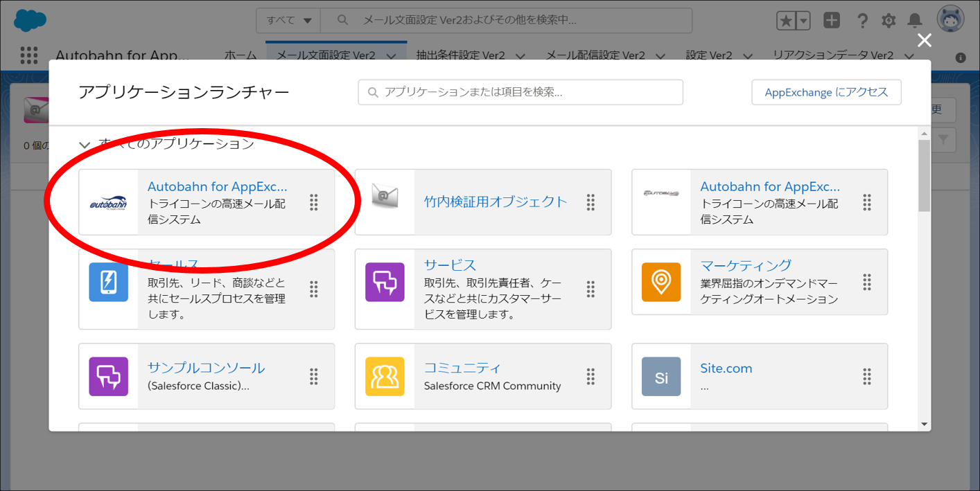The width and height of the screenshot is (980, 491).
Task: Click the drag handle on サービス tile
Action: pos(590,289)
